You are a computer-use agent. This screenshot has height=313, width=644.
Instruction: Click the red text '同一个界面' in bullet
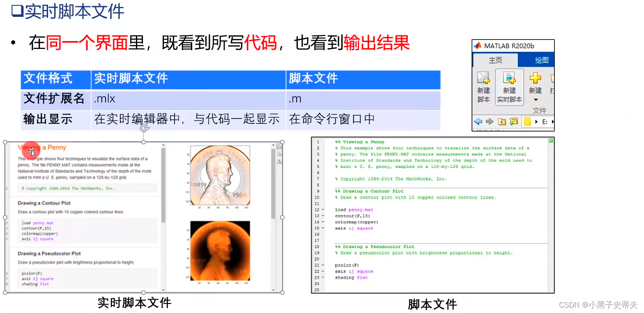(x=87, y=42)
